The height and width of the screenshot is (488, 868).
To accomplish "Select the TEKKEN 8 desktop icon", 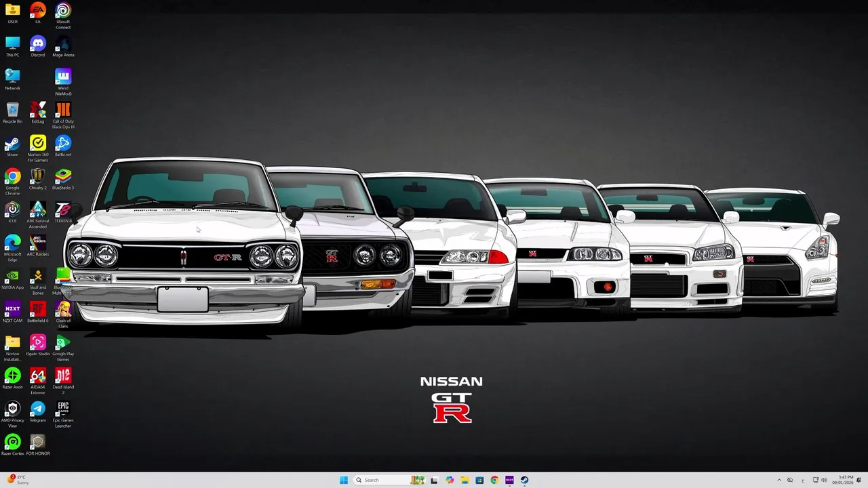I will (x=63, y=213).
